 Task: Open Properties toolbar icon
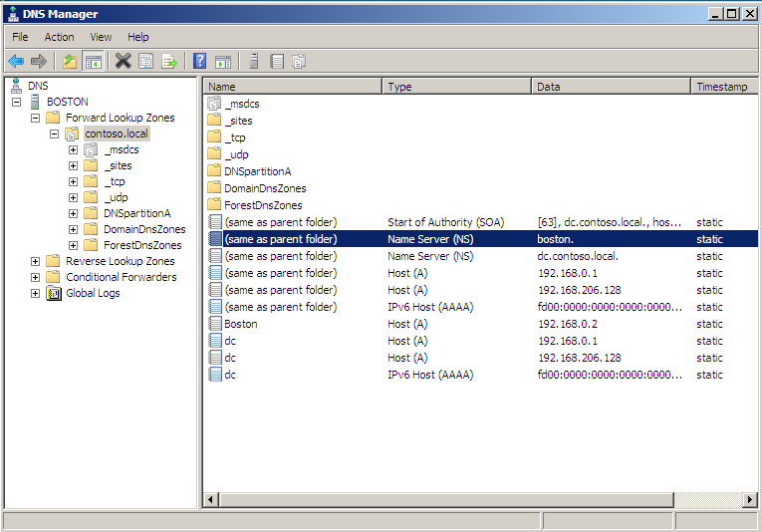click(145, 61)
